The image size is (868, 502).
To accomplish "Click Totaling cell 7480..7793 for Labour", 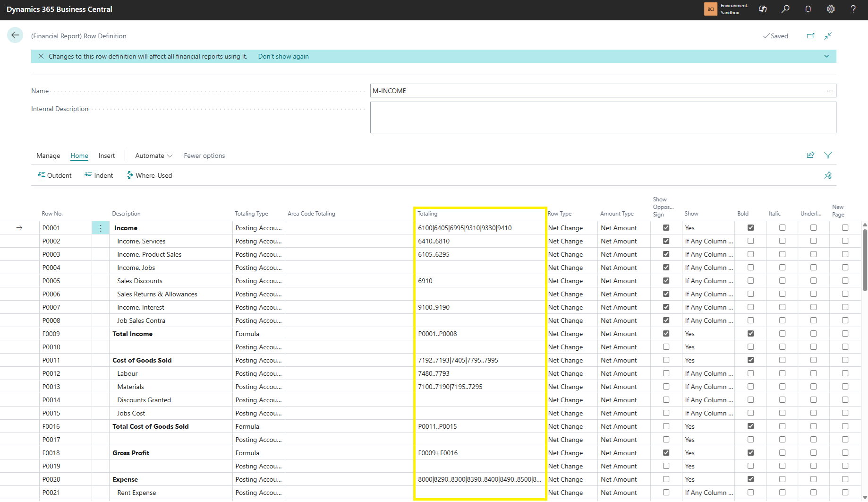I will (x=479, y=373).
